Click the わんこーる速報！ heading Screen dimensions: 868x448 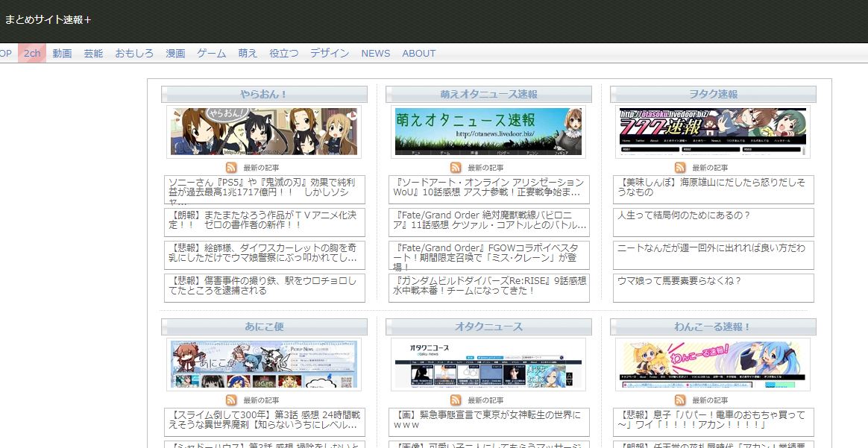tap(713, 327)
